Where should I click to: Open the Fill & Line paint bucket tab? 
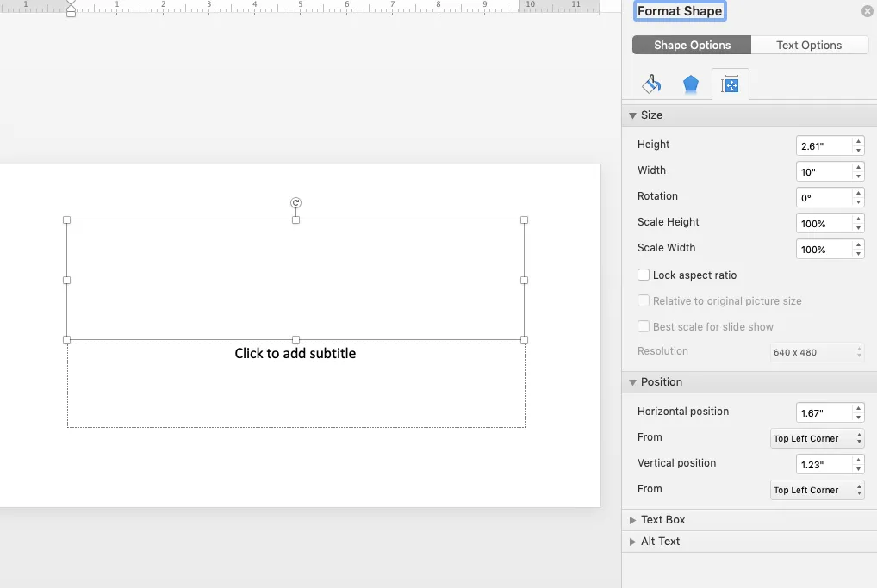click(651, 84)
